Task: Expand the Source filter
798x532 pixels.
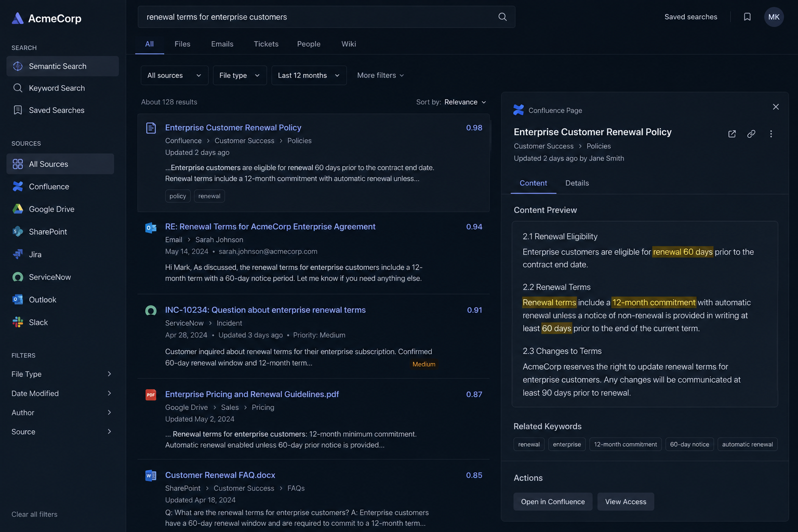Action: tap(61, 432)
